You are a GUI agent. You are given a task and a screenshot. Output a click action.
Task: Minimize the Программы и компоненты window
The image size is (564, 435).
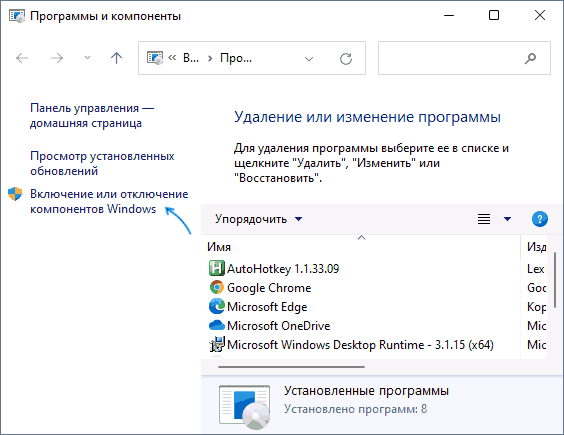tap(449, 15)
